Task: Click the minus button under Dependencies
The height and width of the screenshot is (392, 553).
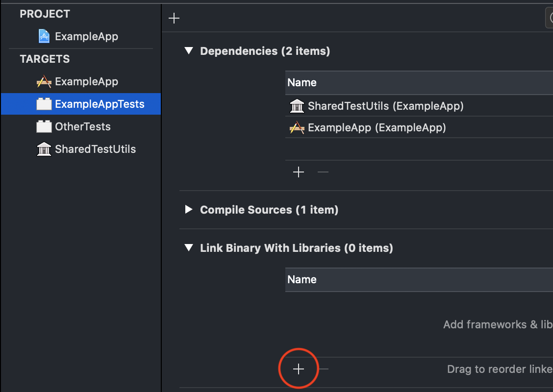Action: 323,172
